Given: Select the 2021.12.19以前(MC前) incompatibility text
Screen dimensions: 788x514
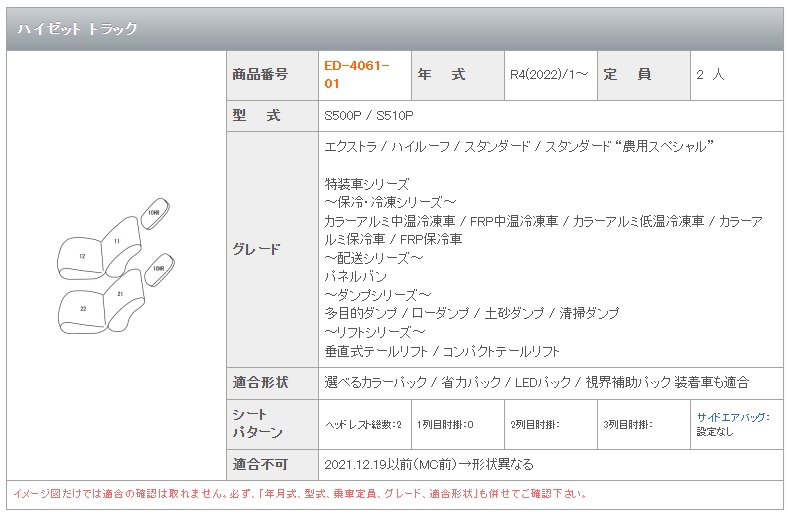Looking at the screenshot, I should pos(429,464).
